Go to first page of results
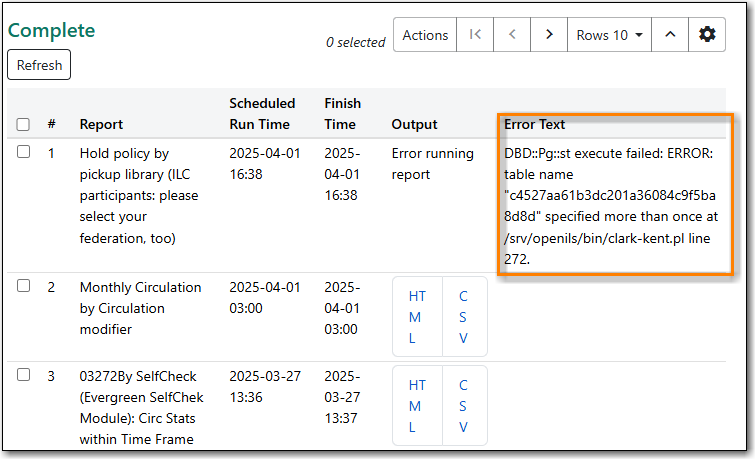The image size is (755, 459). point(475,35)
